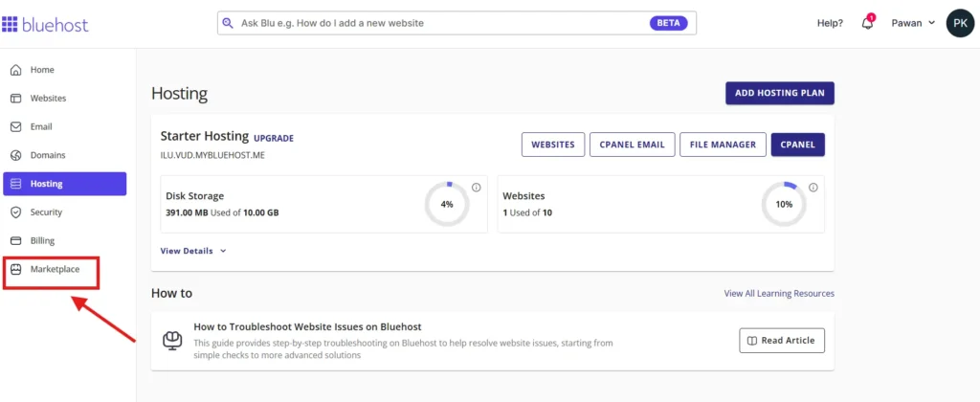Click the Read Article button
The width and height of the screenshot is (980, 402).
point(782,341)
